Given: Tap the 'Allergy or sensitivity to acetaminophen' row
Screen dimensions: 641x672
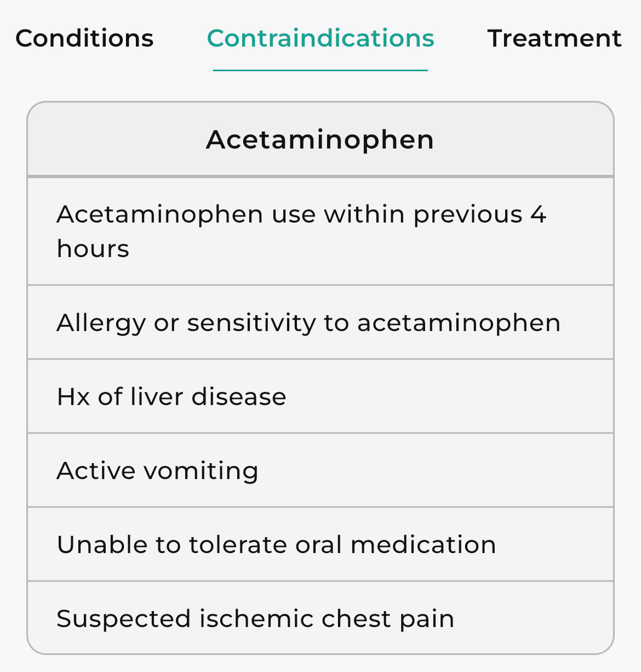Looking at the screenshot, I should [x=321, y=322].
